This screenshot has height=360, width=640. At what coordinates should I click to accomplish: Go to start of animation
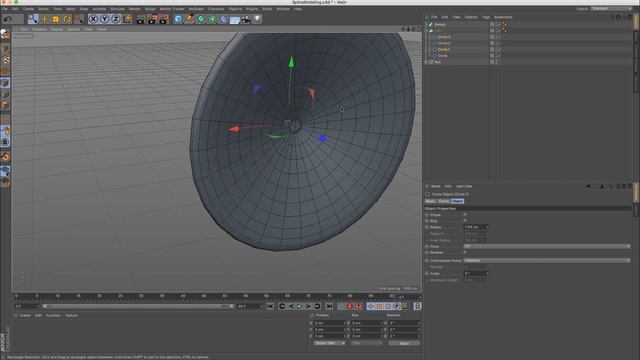click(270, 306)
